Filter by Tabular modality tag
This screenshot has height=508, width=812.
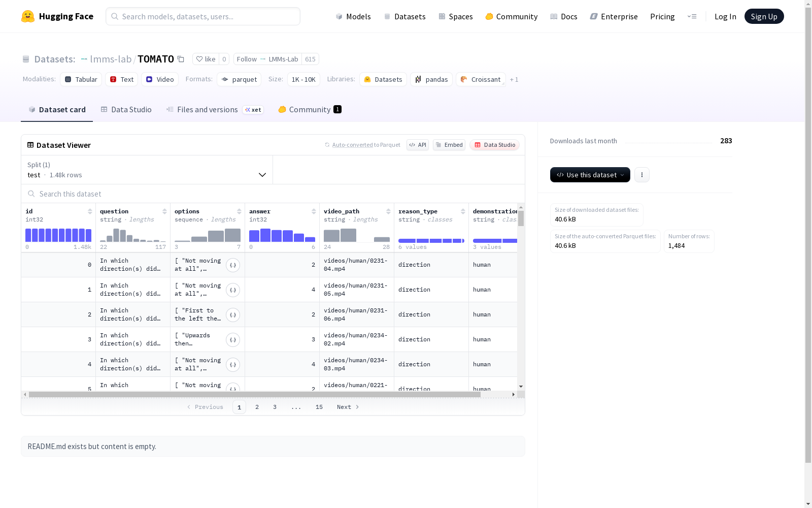(x=81, y=79)
